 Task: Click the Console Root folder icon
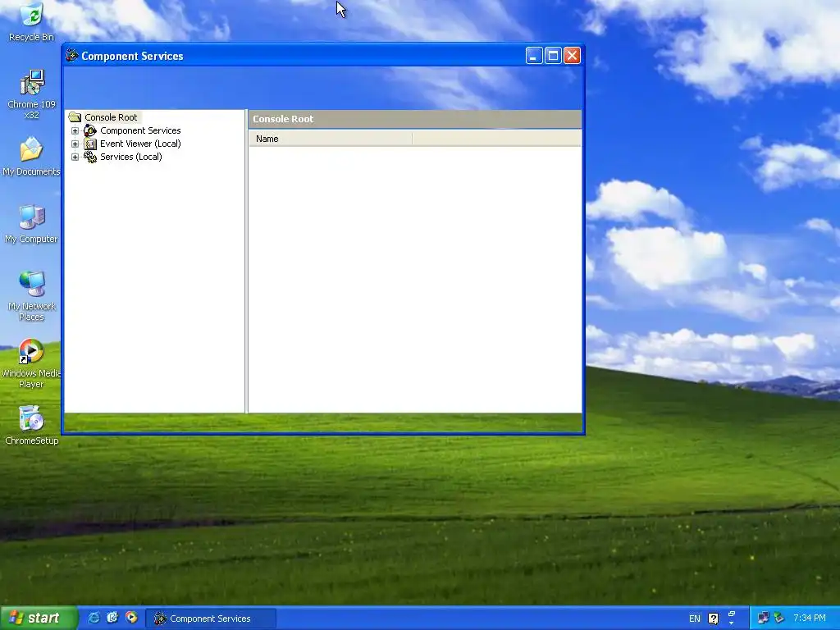tap(75, 116)
